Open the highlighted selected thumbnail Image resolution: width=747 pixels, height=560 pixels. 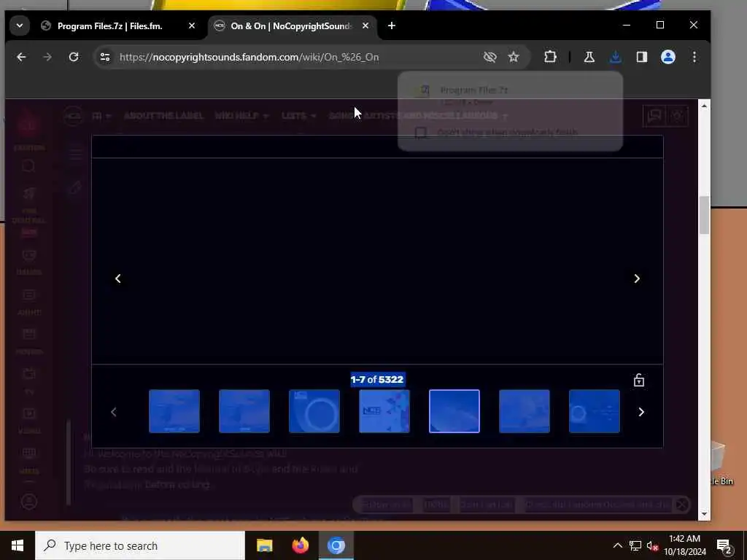(x=454, y=411)
